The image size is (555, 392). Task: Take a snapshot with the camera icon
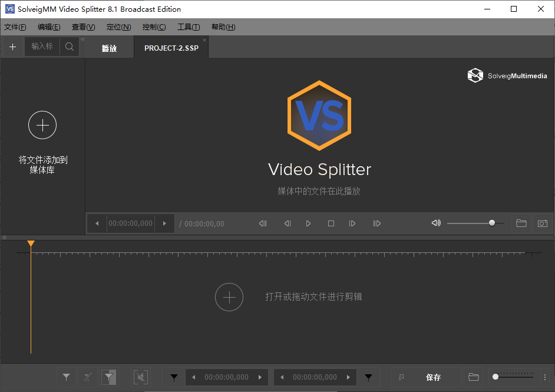tap(542, 223)
